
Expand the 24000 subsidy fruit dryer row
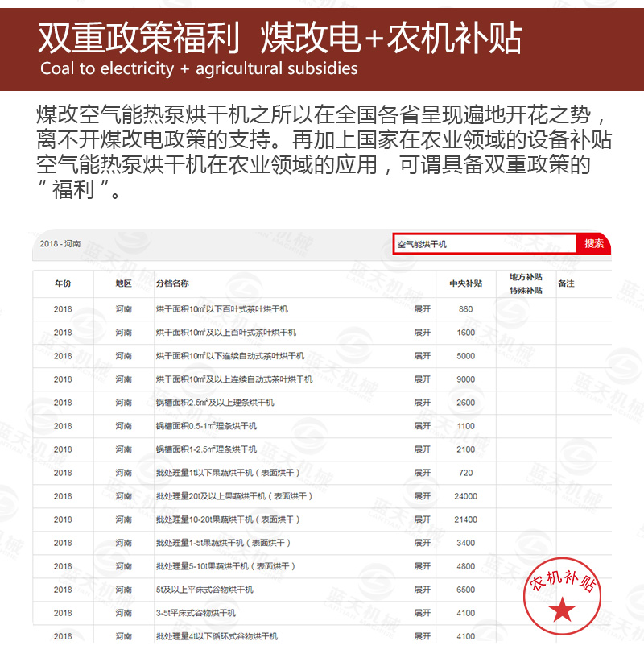click(423, 496)
